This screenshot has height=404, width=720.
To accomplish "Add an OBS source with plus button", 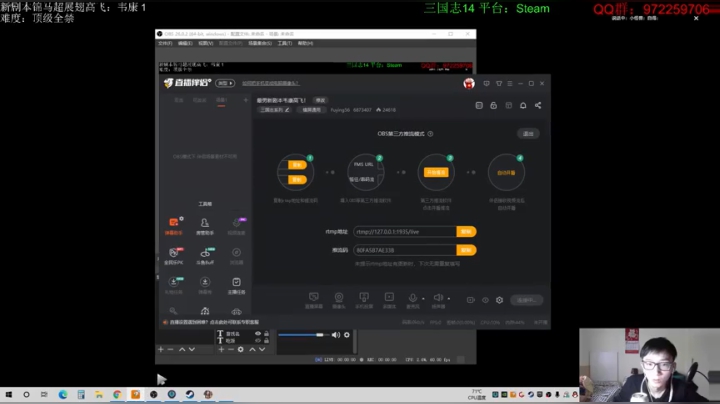I will (221, 349).
